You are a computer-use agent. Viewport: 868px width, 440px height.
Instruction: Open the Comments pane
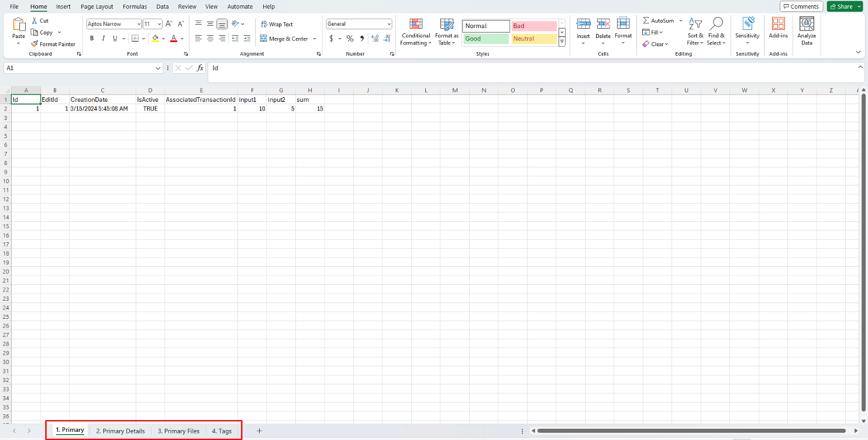click(x=801, y=6)
